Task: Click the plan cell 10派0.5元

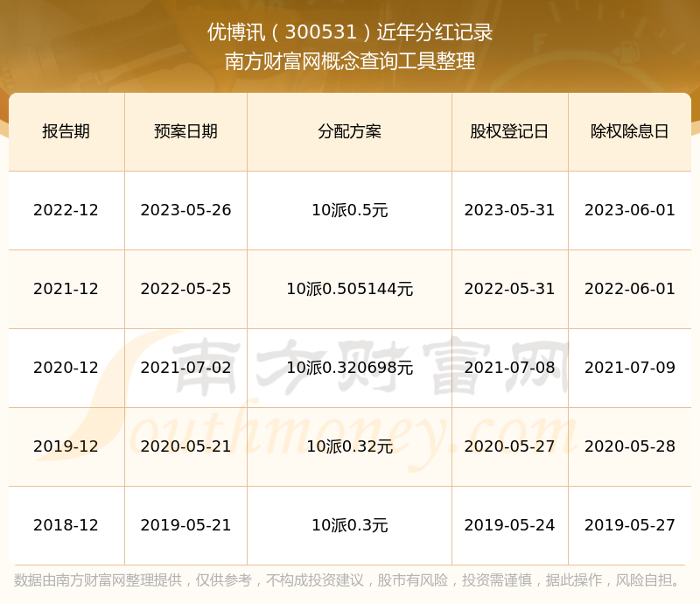Action: point(349,210)
